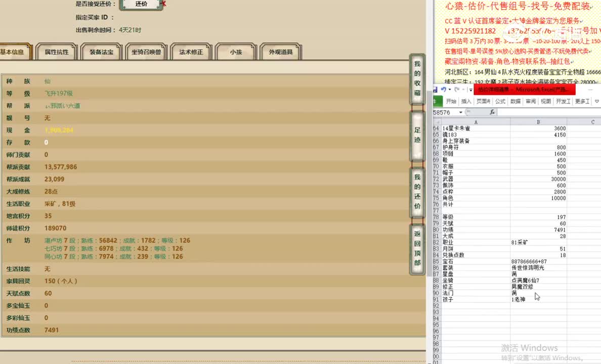Switch to the 数据 ribbon tab
This screenshot has width=601, height=364.
(x=516, y=101)
